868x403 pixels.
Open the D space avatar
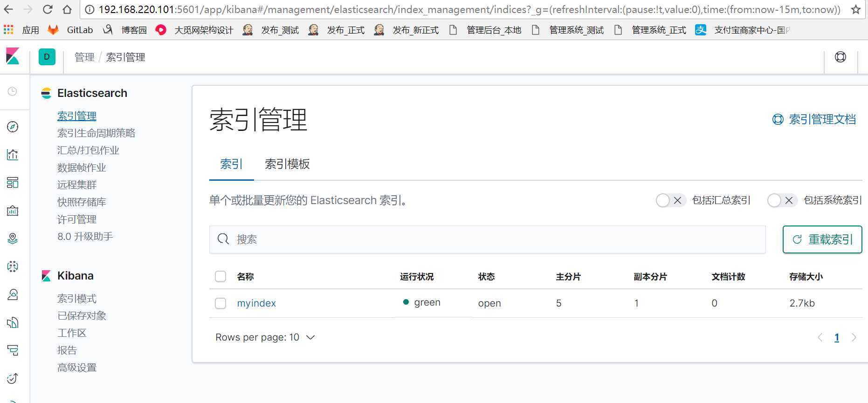[x=47, y=57]
